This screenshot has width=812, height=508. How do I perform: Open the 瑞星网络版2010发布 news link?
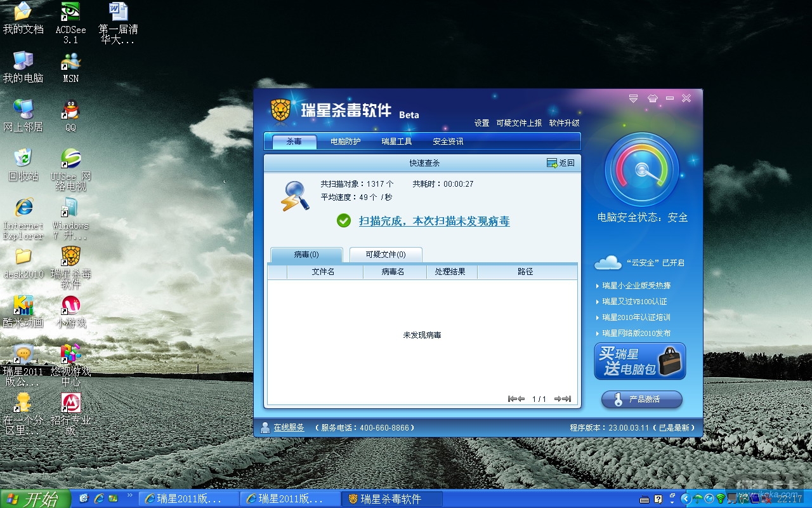pyautogui.click(x=636, y=333)
